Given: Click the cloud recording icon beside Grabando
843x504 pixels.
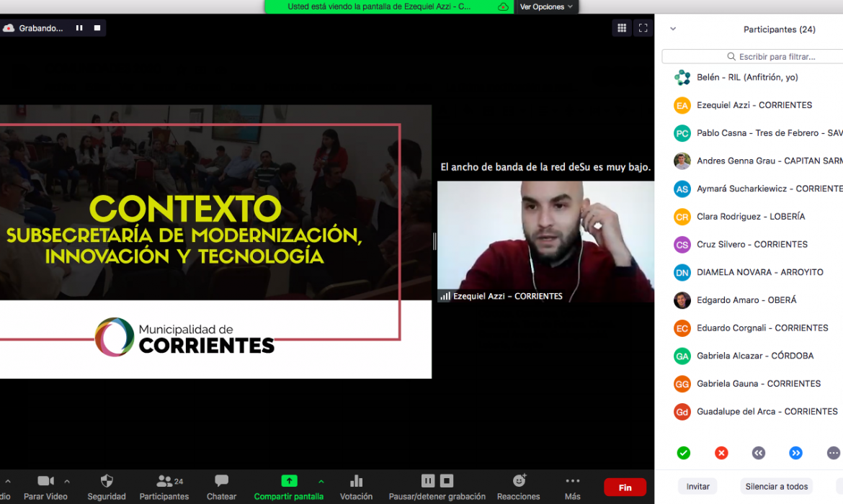Looking at the screenshot, I should [x=9, y=28].
